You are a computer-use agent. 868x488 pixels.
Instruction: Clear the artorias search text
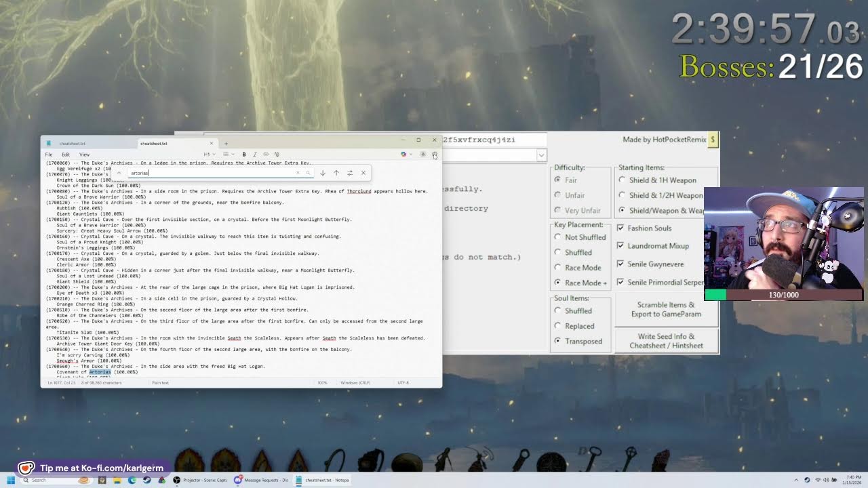click(x=298, y=173)
